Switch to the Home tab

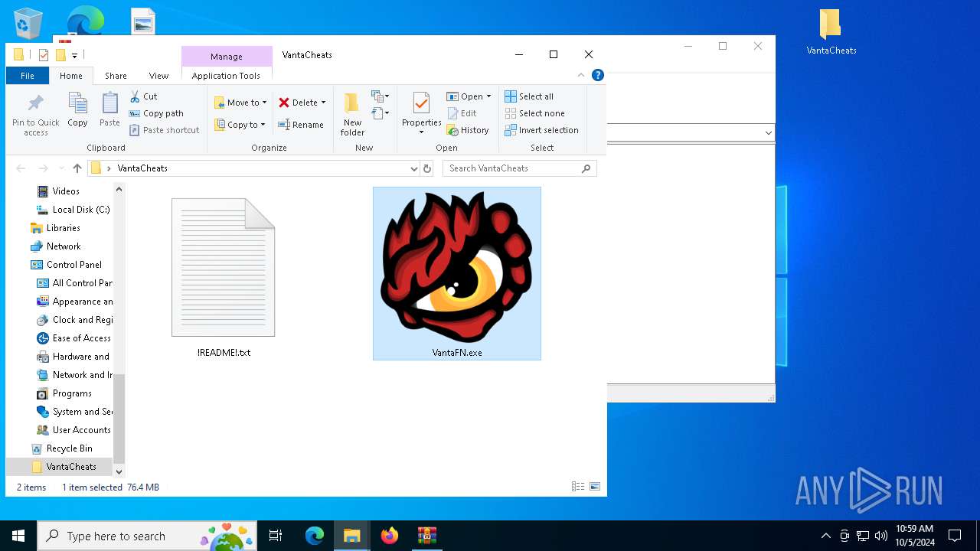click(71, 76)
